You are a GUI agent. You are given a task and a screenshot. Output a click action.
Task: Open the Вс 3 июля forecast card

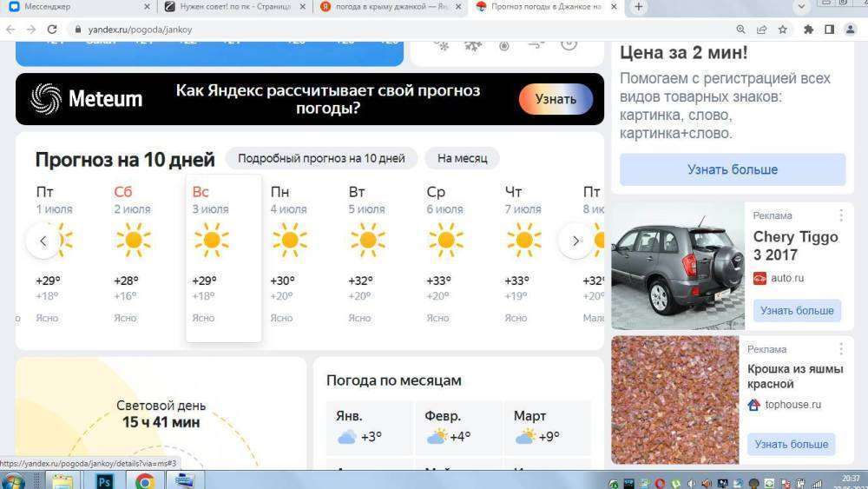click(x=224, y=258)
